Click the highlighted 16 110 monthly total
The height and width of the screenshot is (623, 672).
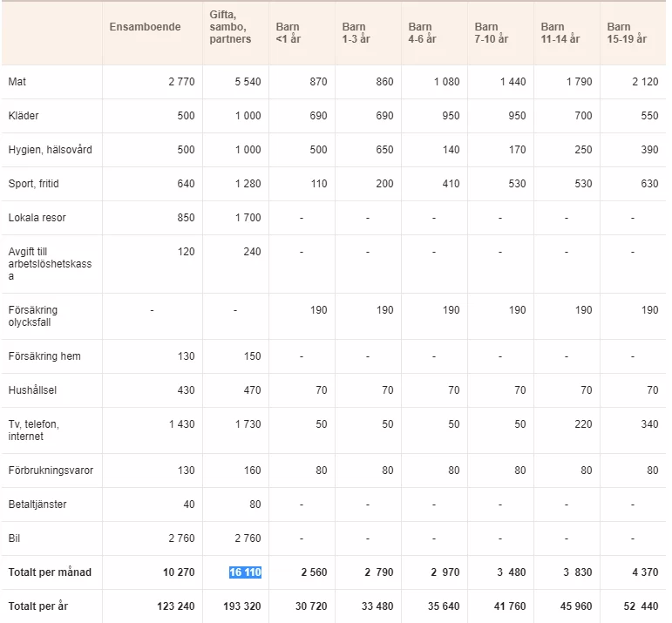coord(245,572)
